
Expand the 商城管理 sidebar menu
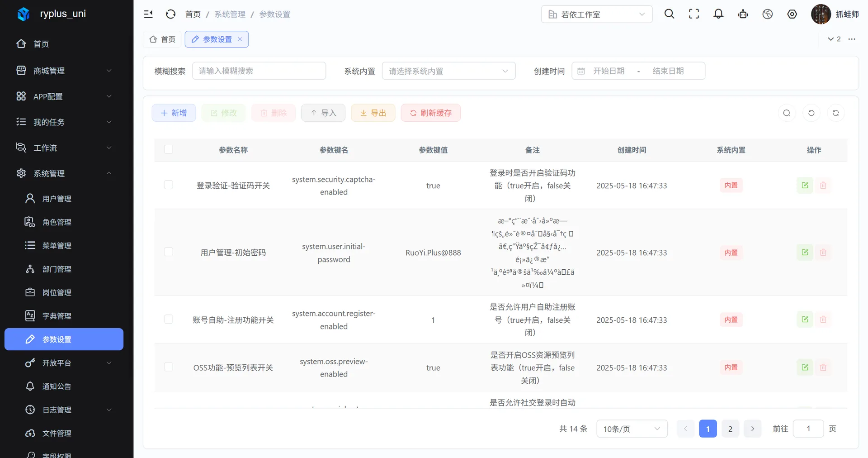click(x=64, y=71)
